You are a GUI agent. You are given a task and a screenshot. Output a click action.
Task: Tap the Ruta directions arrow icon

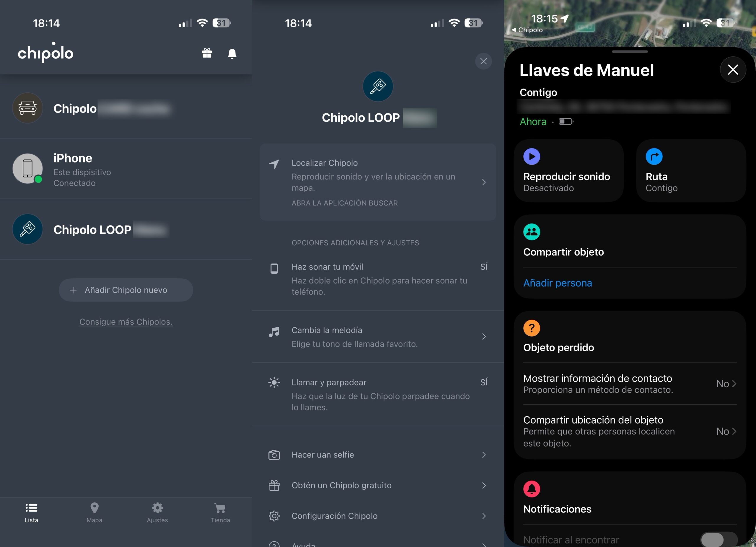[654, 156]
